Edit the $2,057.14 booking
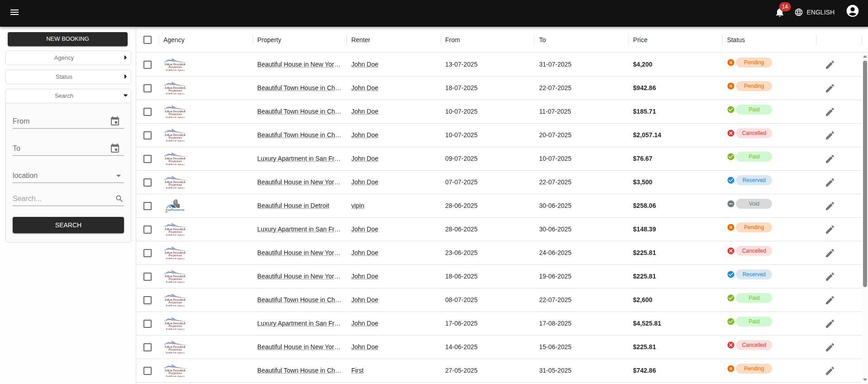Image resolution: width=868 pixels, height=384 pixels. [830, 135]
